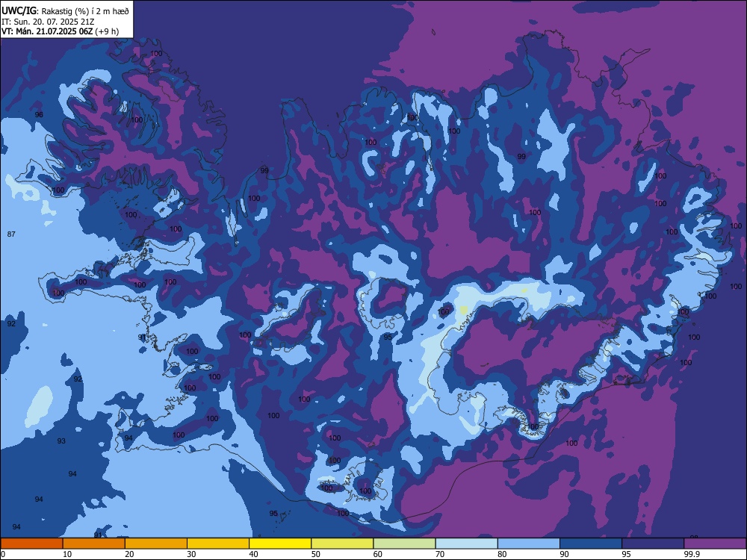Click the '50' legend tick label
747x560 pixels.
[315, 554]
